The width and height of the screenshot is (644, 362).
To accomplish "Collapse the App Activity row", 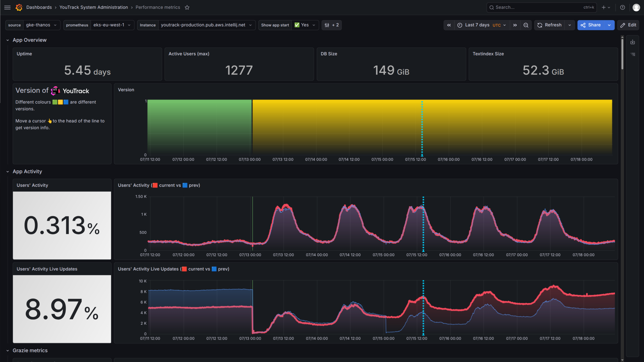I will (7, 172).
